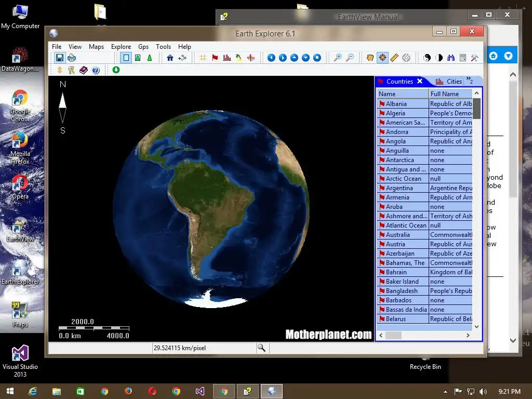The height and width of the screenshot is (399, 532).
Task: Click the blue Home icon
Action: point(170,58)
